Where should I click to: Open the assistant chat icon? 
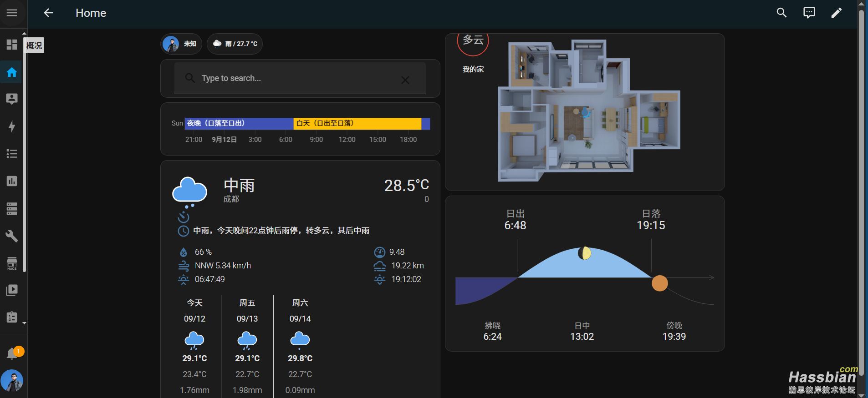point(809,13)
